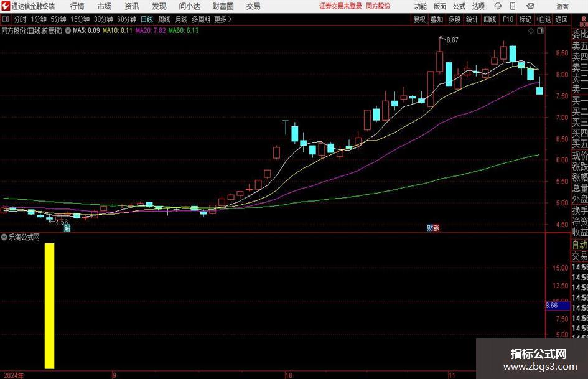
Task: Click the 画线 drawing tools button
Action: [x=490, y=19]
